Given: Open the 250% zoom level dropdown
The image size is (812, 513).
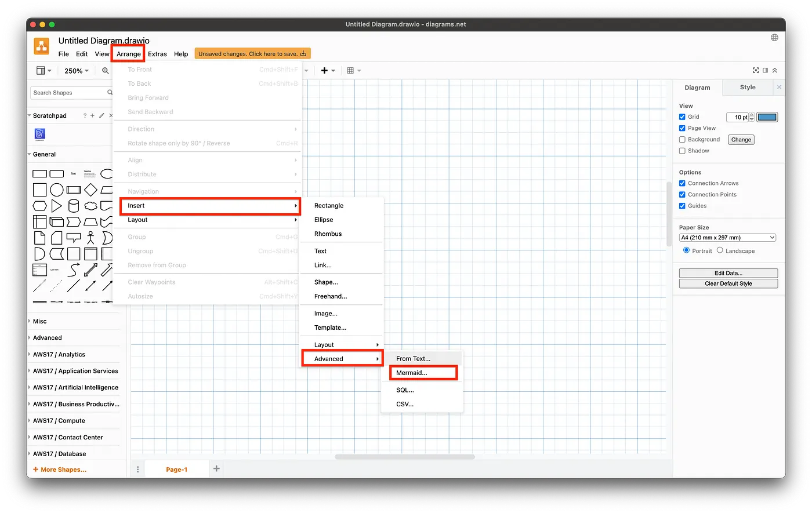Looking at the screenshot, I should click(x=77, y=71).
